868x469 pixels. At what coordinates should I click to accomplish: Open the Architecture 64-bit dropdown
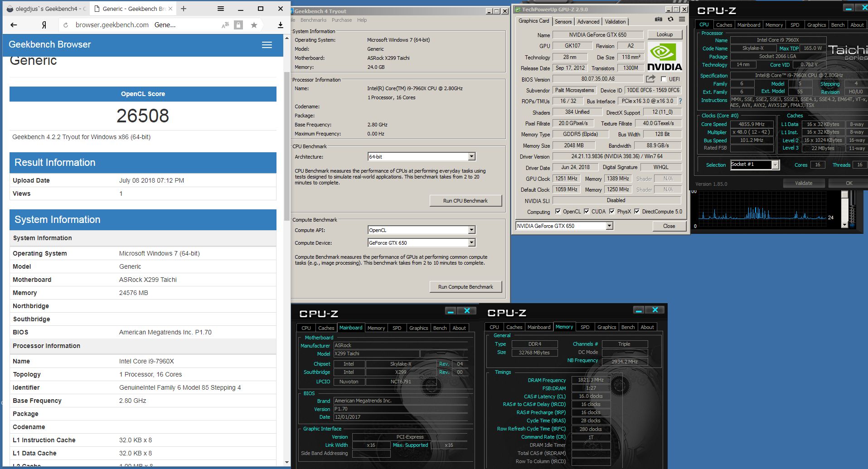click(x=471, y=157)
